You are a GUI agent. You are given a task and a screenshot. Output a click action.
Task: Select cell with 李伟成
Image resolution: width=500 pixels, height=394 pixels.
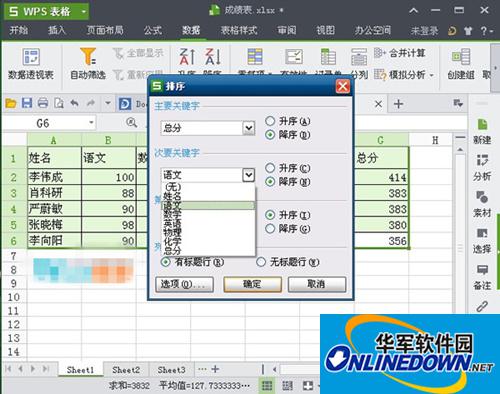(x=54, y=177)
